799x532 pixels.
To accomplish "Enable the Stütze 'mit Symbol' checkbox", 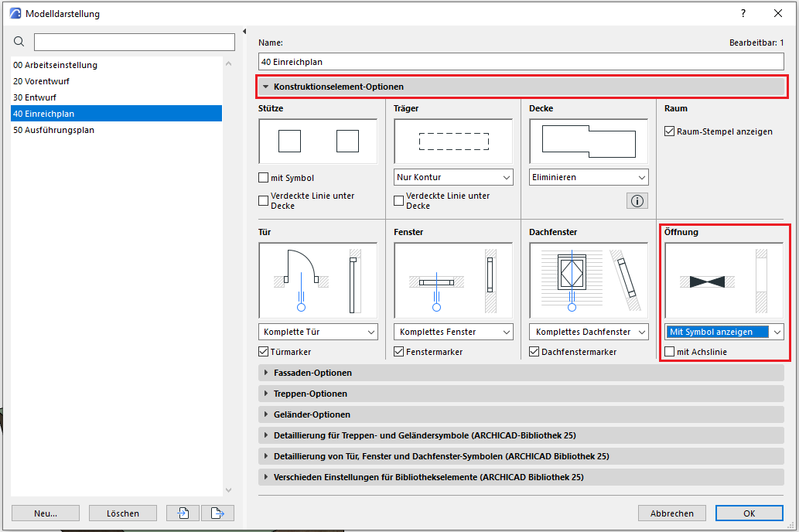I will click(x=264, y=178).
